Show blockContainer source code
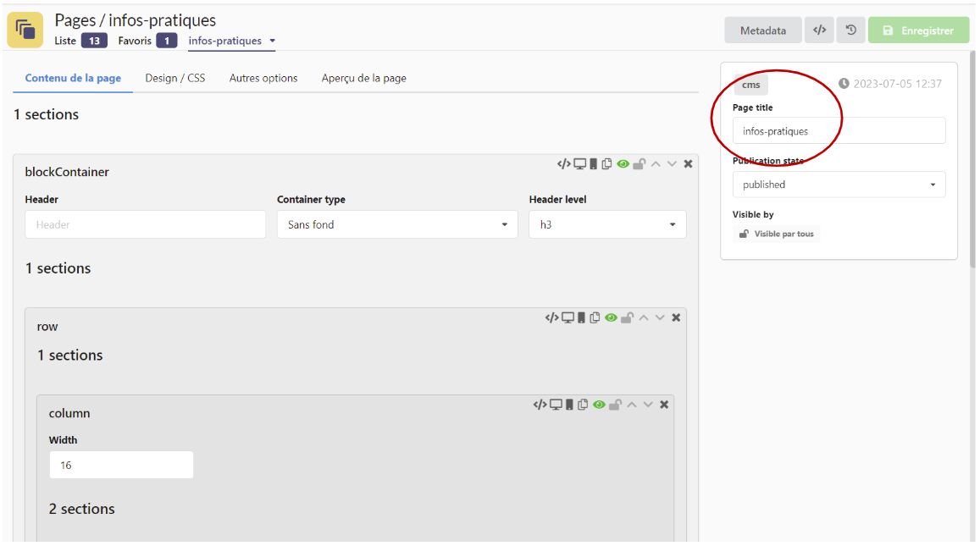The width and height of the screenshot is (980, 546). [563, 164]
